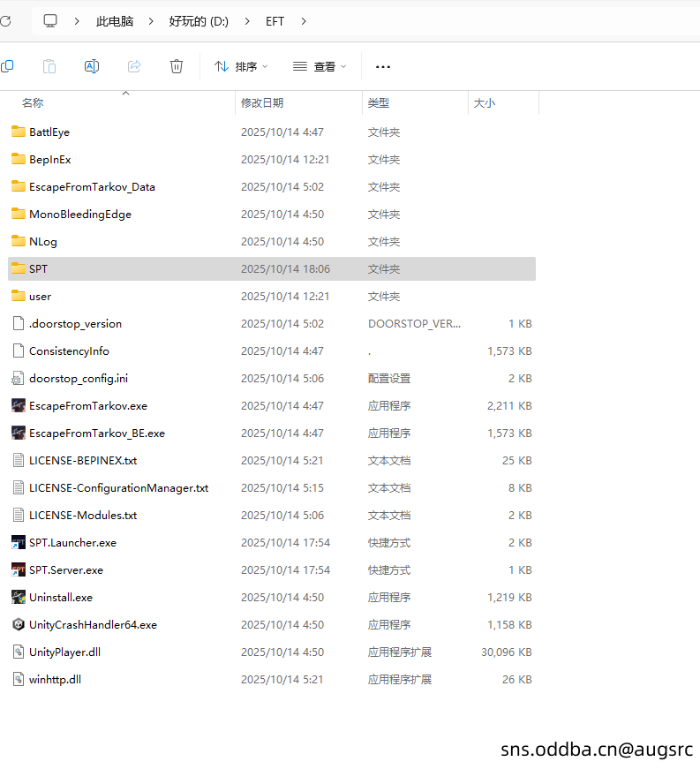Click the paste clipboard icon
The height and width of the screenshot is (769, 700).
(49, 66)
